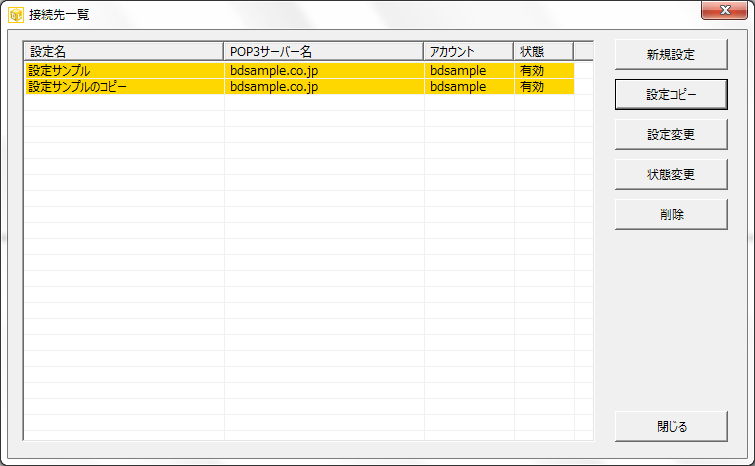Click the 閉じる button
Image resolution: width=755 pixels, height=466 pixels.
click(x=670, y=426)
